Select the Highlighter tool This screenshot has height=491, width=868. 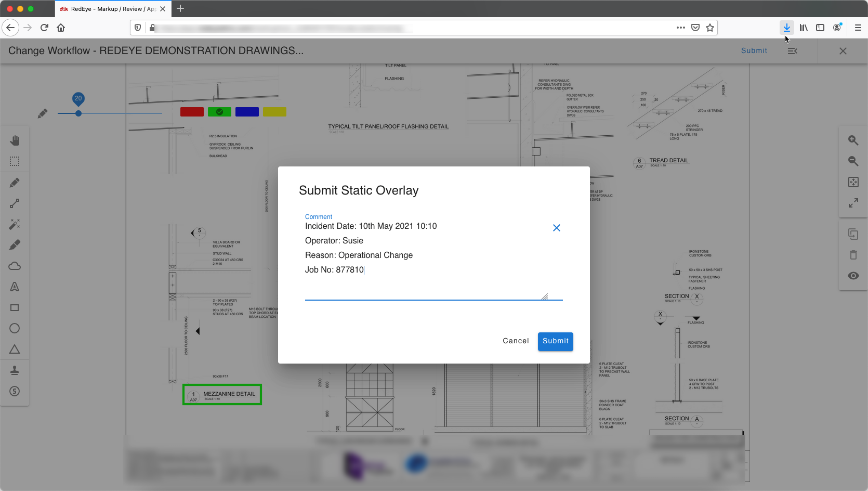pos(15,245)
